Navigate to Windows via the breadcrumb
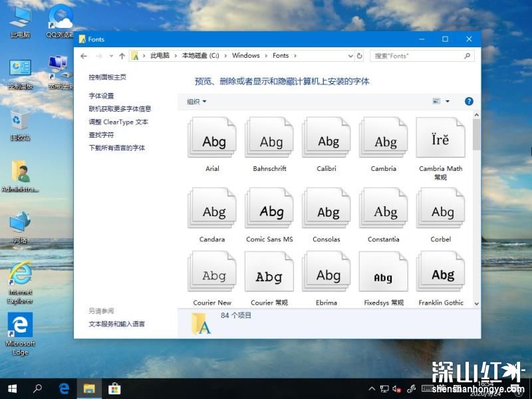The height and width of the screenshot is (399, 532). point(246,56)
